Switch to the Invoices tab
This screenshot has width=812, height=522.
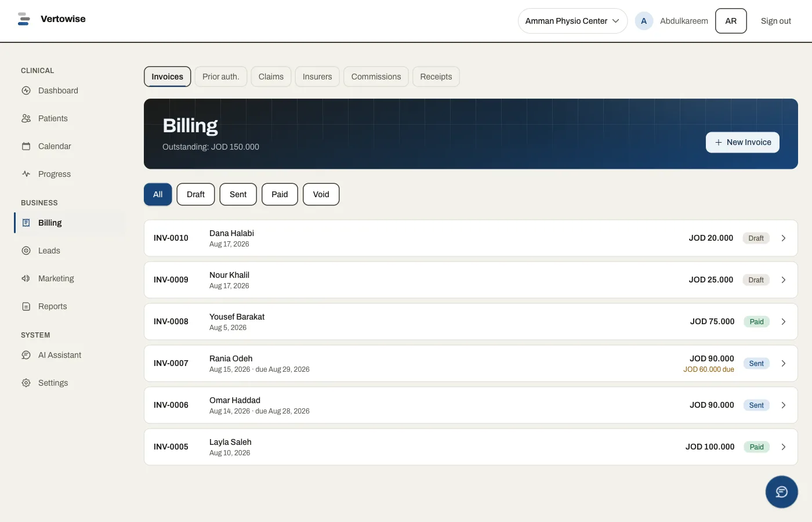[x=167, y=77]
